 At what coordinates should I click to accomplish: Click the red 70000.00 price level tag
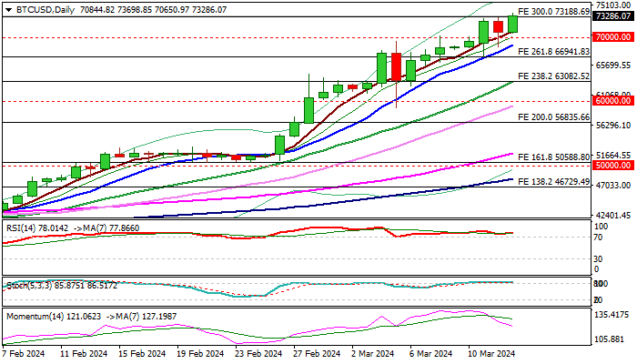click(x=612, y=37)
